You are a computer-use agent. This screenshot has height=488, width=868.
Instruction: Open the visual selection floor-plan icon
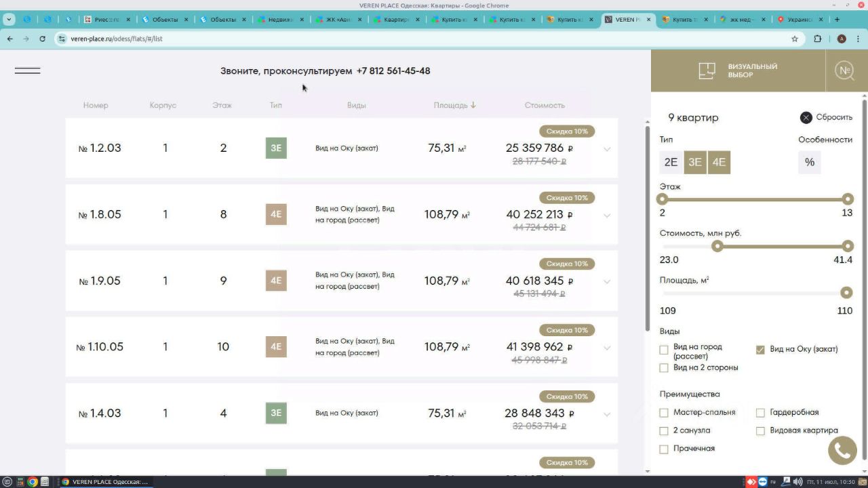pos(707,70)
